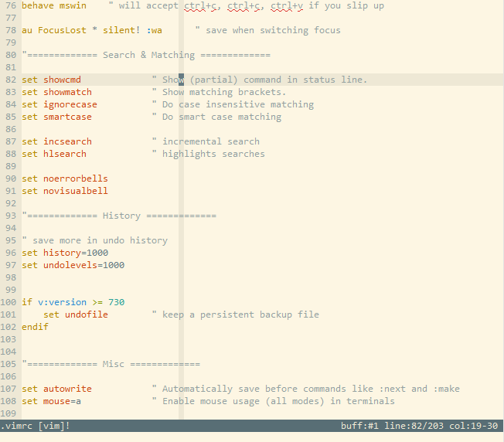Select the "ignorecase" option text
The width and height of the screenshot is (504, 442).
click(x=70, y=104)
